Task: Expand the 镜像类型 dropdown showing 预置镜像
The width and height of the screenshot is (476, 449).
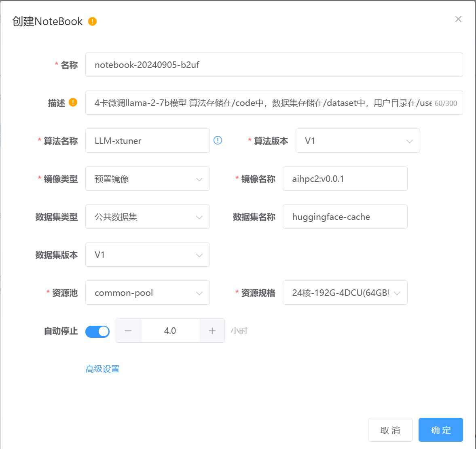Action: tap(147, 179)
